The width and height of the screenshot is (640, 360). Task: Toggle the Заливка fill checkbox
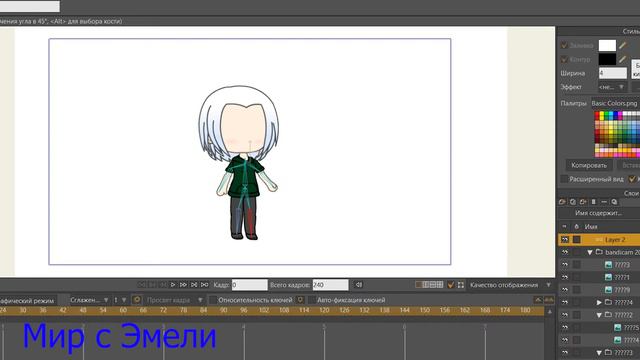click(x=564, y=45)
